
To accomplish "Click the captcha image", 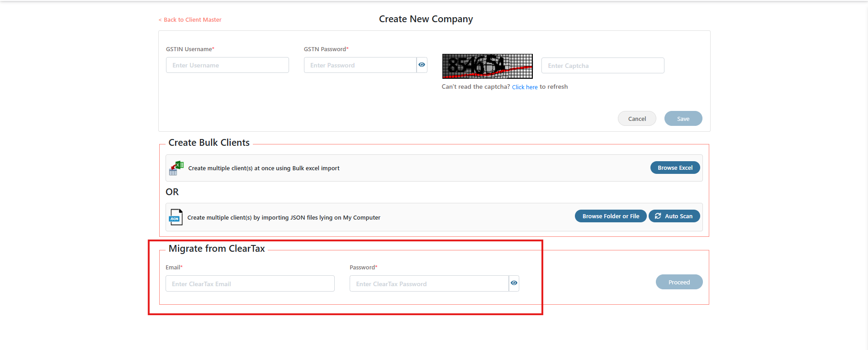I will point(487,66).
